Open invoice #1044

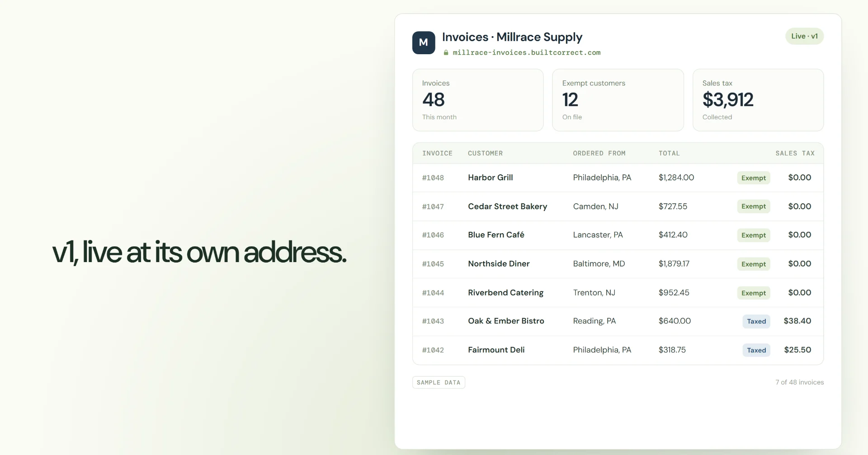click(x=433, y=293)
